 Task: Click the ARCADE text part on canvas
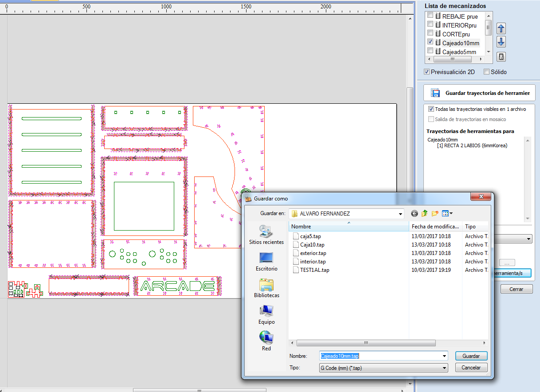pos(178,286)
